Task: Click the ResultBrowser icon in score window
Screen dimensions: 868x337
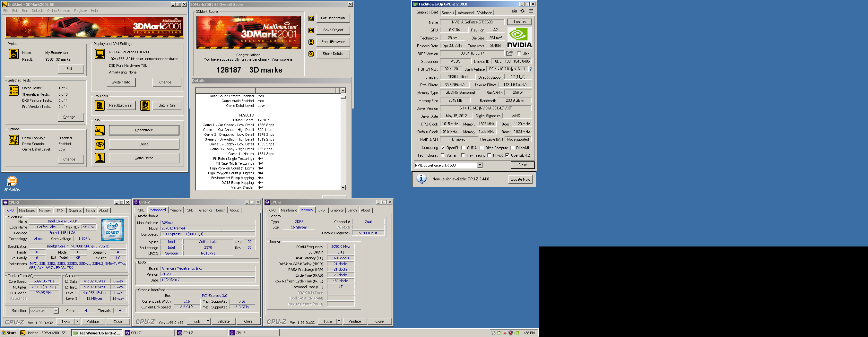Action: point(311,42)
